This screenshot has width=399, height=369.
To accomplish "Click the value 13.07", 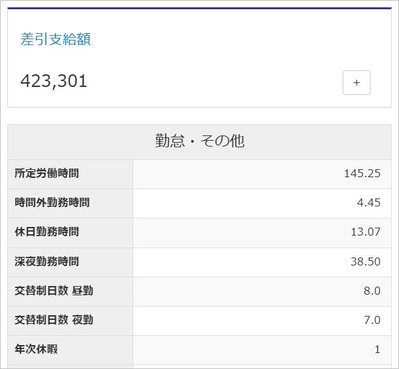I will (366, 232).
